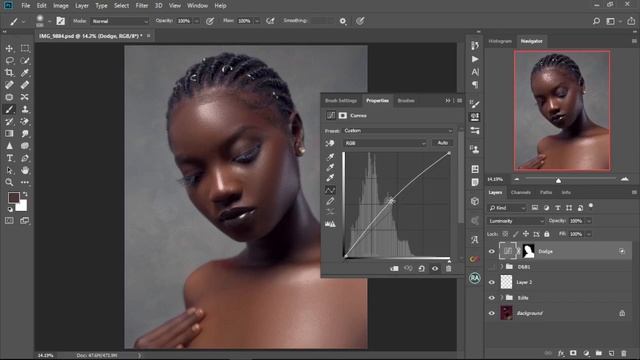Select the Brush tool in the toolbar
This screenshot has width=640, height=360.
pyautogui.click(x=9, y=109)
